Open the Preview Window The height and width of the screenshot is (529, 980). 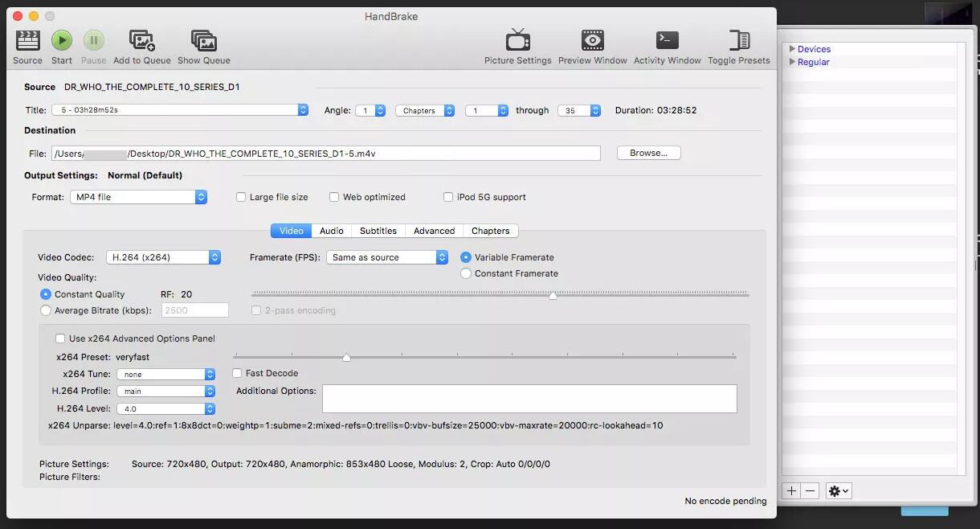click(592, 40)
